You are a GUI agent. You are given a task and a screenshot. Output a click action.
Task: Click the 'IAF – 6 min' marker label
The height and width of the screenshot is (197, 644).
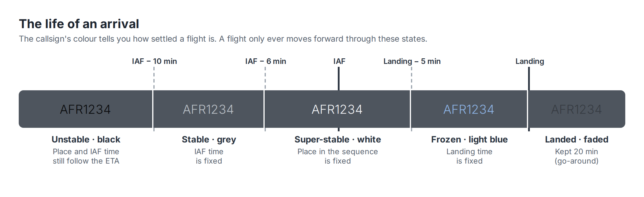pyautogui.click(x=266, y=61)
